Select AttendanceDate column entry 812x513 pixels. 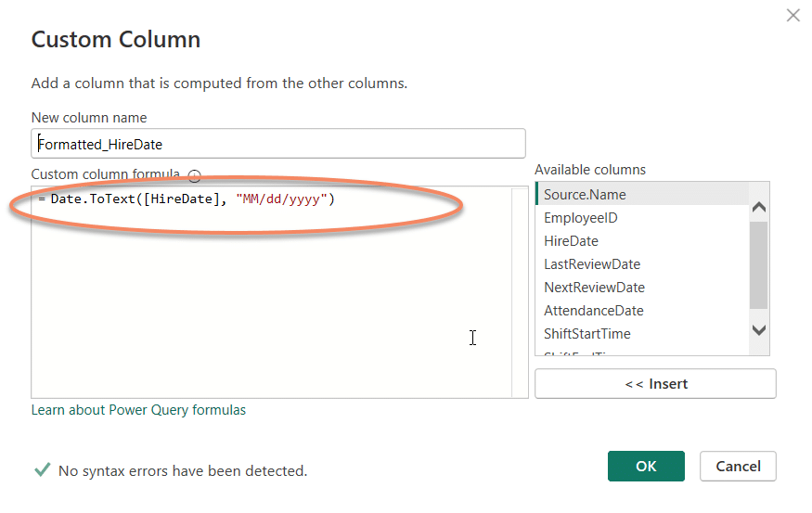pyautogui.click(x=593, y=311)
